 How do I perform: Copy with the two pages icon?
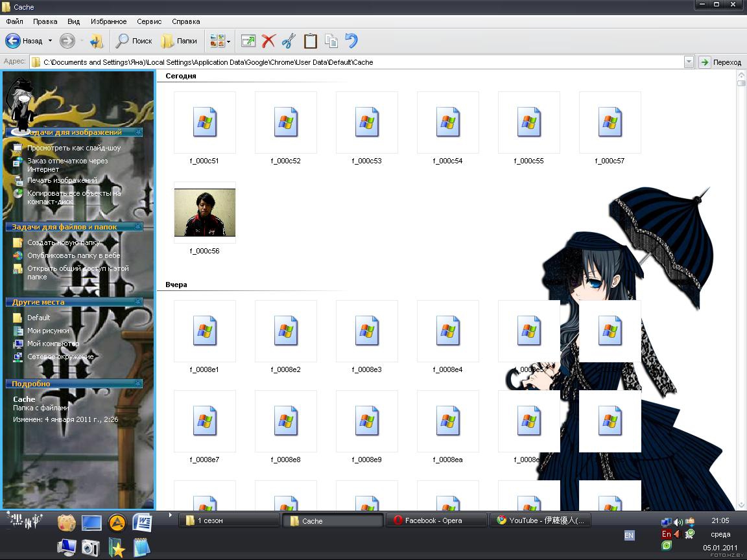(x=331, y=41)
